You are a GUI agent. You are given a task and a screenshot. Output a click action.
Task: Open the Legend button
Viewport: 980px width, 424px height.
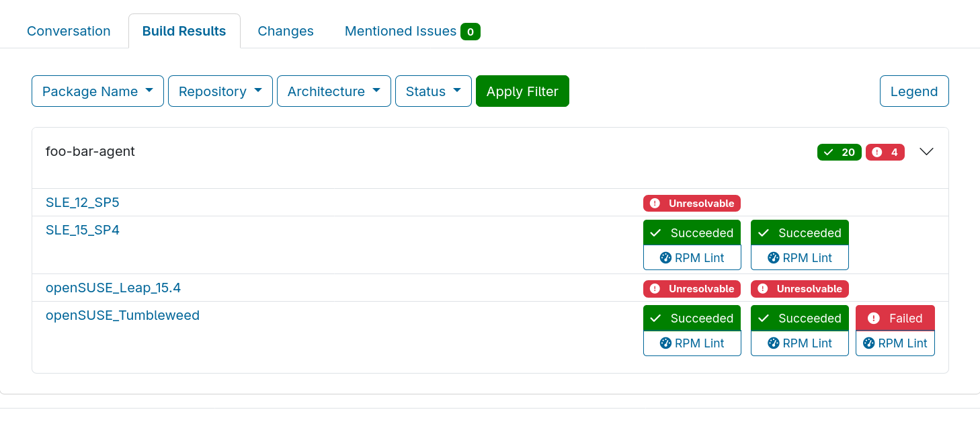pyautogui.click(x=913, y=91)
